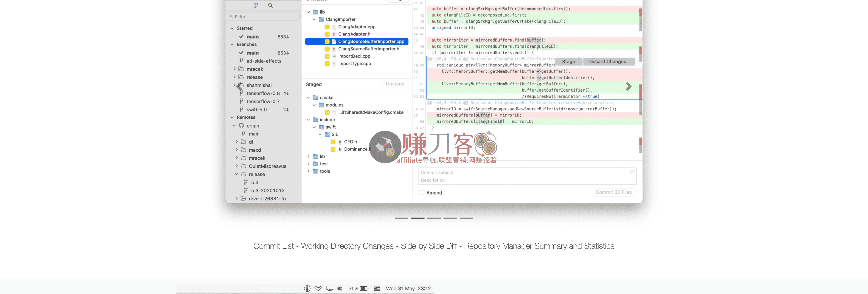
Task: Expand the staged tools folder
Action: [x=308, y=171]
